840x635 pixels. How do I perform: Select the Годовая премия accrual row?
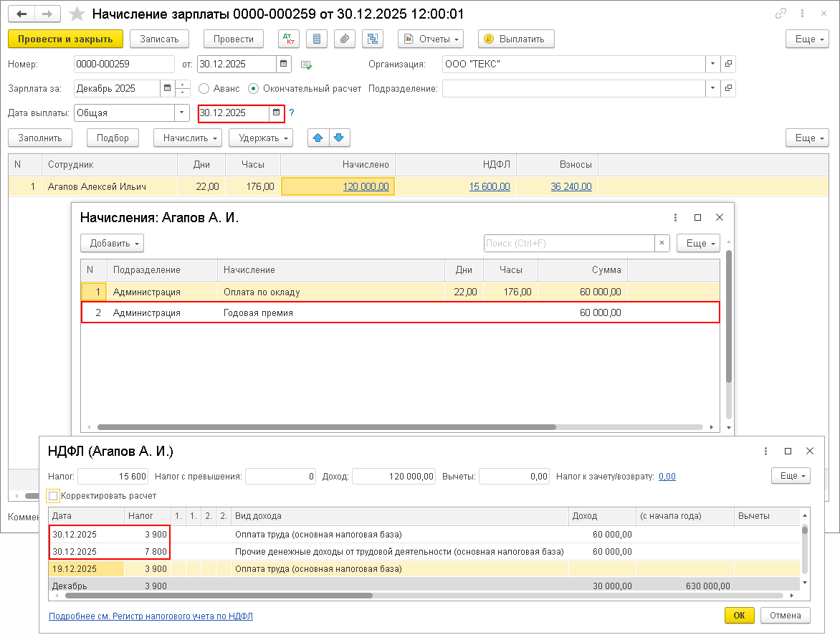click(400, 312)
